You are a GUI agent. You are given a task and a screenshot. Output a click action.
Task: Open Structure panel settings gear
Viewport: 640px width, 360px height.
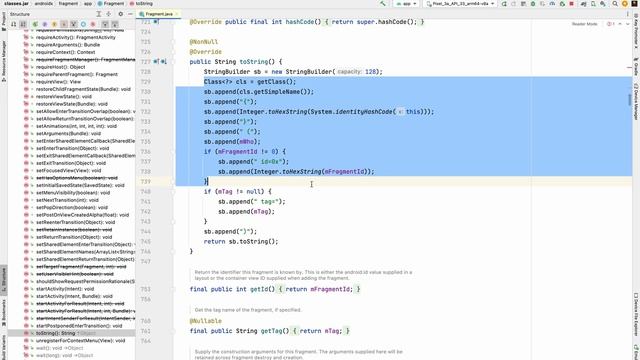[x=120, y=14]
